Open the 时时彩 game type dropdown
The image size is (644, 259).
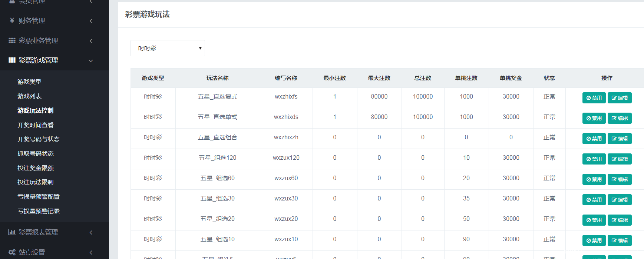[168, 48]
